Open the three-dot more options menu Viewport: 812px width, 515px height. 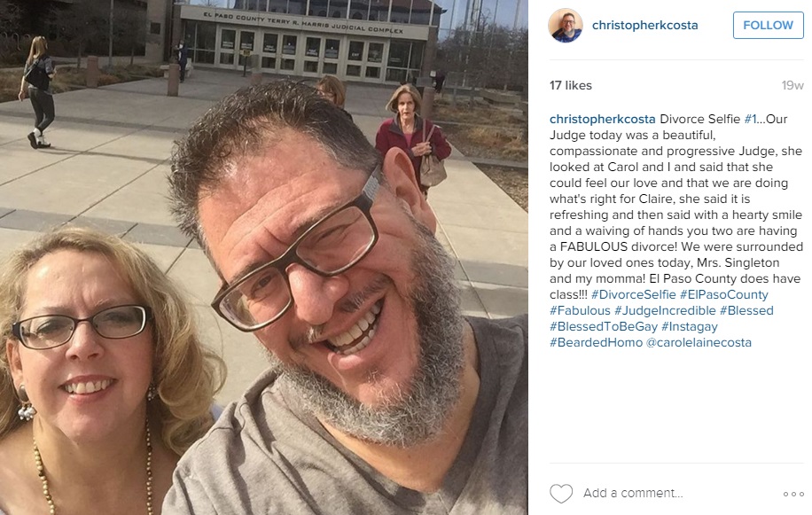[x=793, y=494]
